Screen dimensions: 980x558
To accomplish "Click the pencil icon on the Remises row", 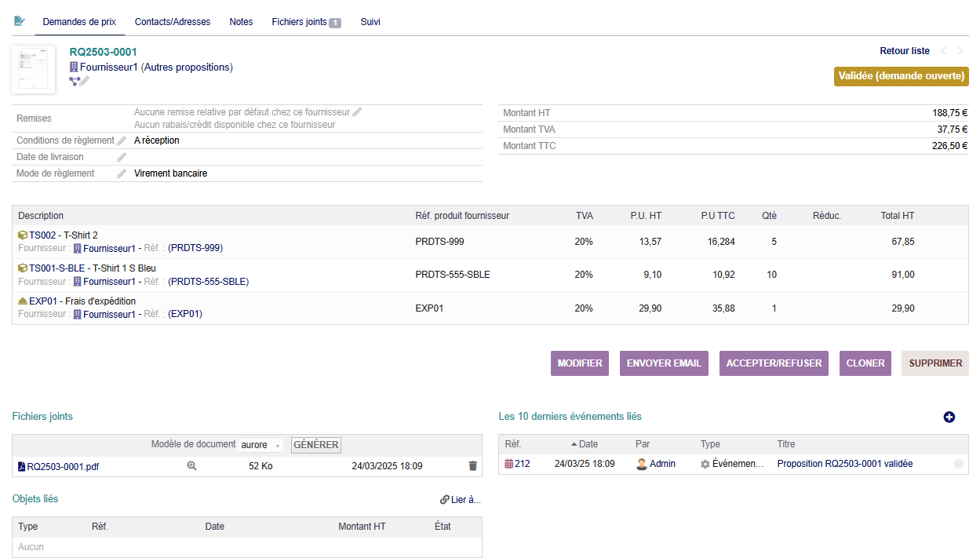I will pyautogui.click(x=357, y=112).
